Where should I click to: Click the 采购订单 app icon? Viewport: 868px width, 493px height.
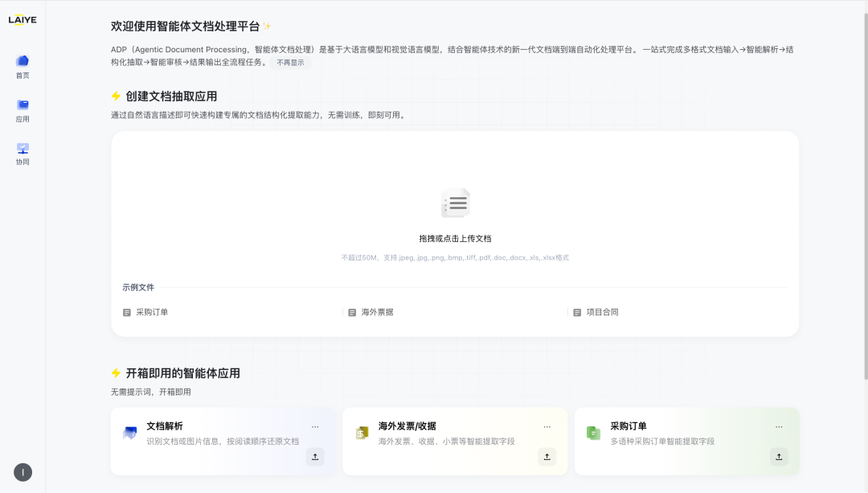click(x=595, y=432)
